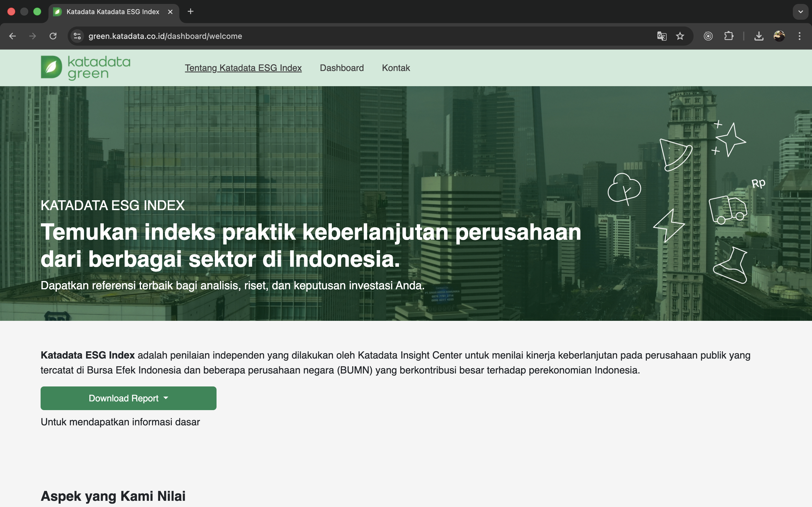Open the Download Report dropdown
Image resolution: width=812 pixels, height=507 pixels.
click(x=129, y=398)
